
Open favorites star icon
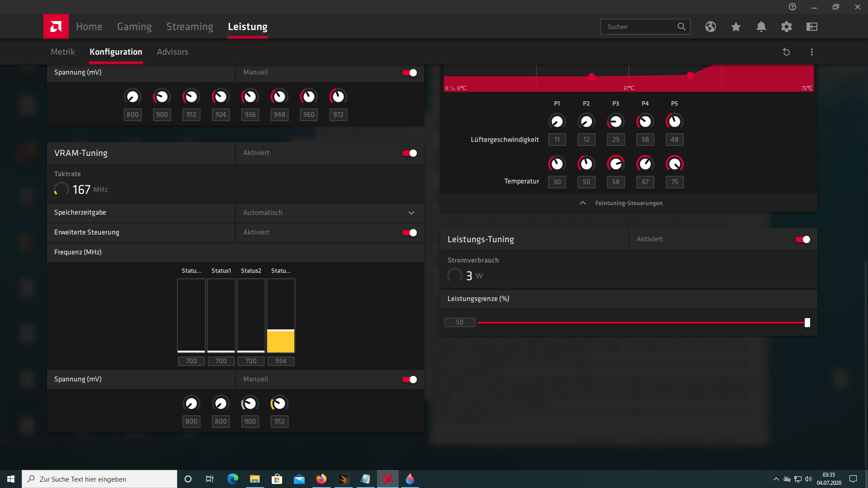pos(736,27)
